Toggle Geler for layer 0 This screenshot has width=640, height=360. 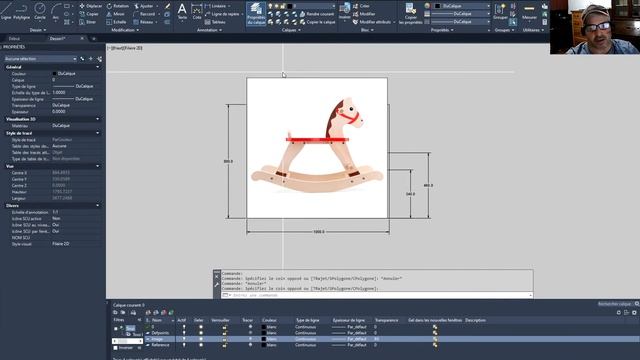coord(200,327)
